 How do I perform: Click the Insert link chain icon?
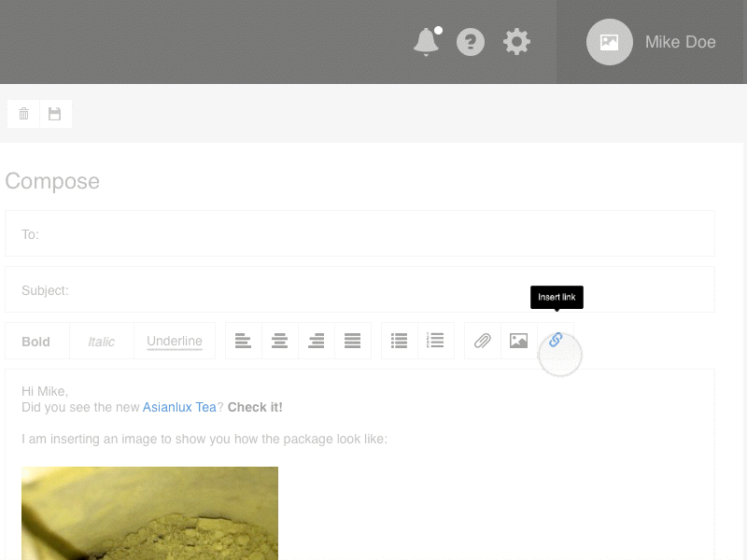click(x=556, y=340)
